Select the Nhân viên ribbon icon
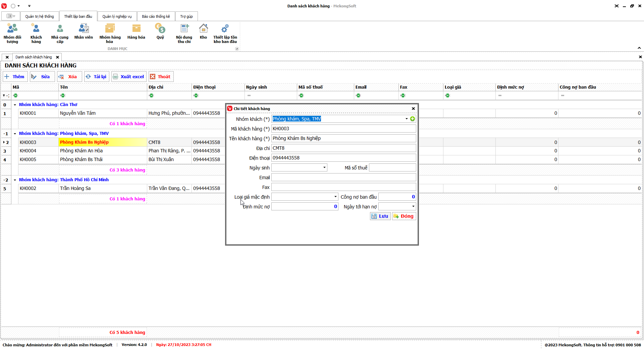The image size is (644, 349). click(84, 32)
